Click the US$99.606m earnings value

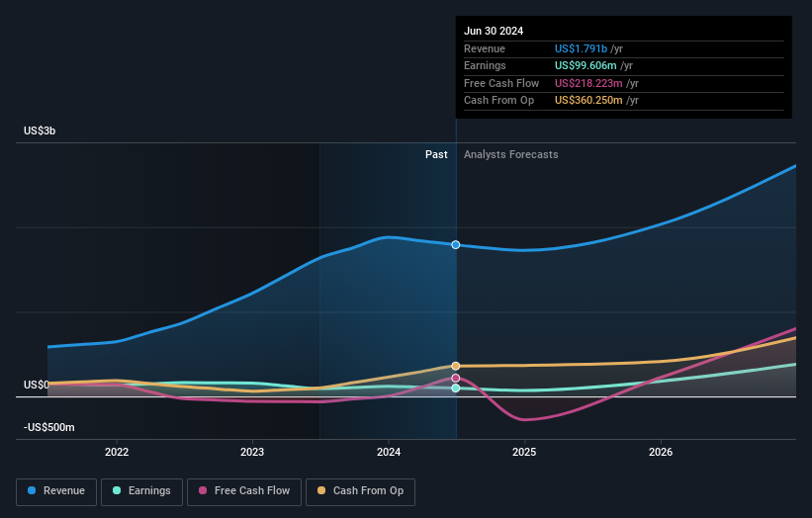coord(586,65)
